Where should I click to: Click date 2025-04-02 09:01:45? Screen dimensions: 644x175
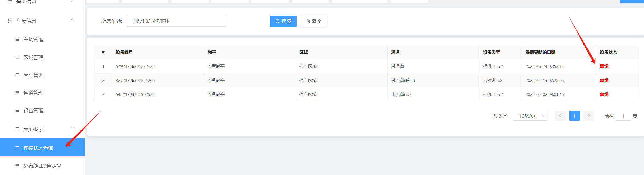545,94
